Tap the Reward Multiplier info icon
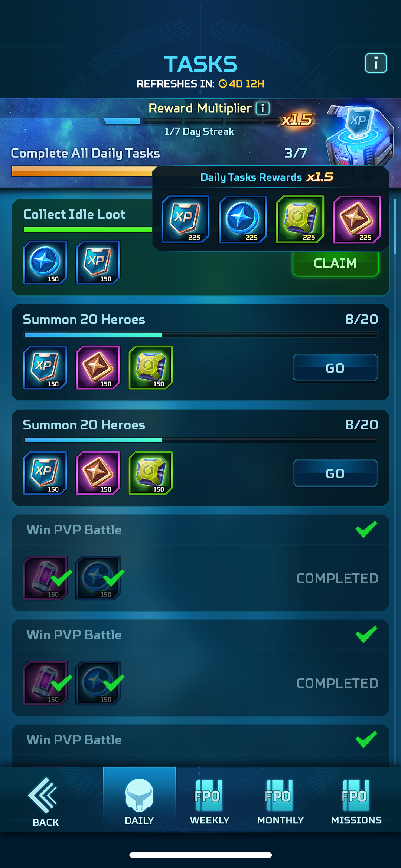 (263, 108)
